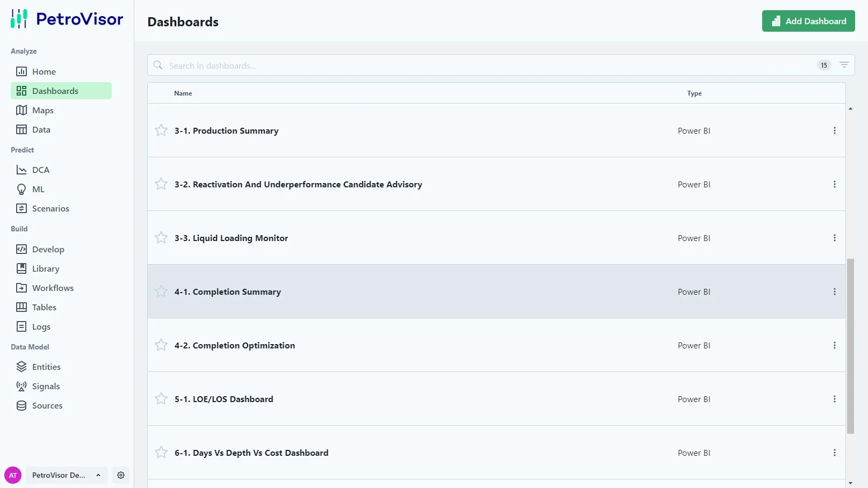Select Dashboards in the sidebar
Viewport: 868px width, 488px height.
tap(61, 91)
